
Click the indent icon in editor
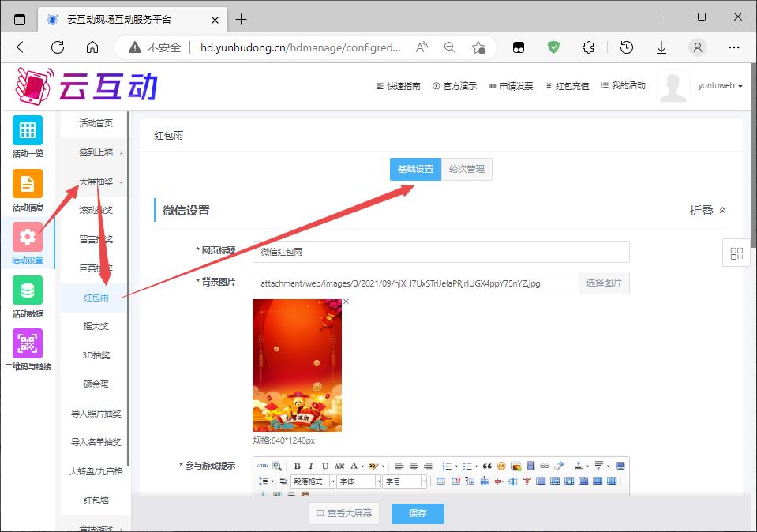[283, 481]
